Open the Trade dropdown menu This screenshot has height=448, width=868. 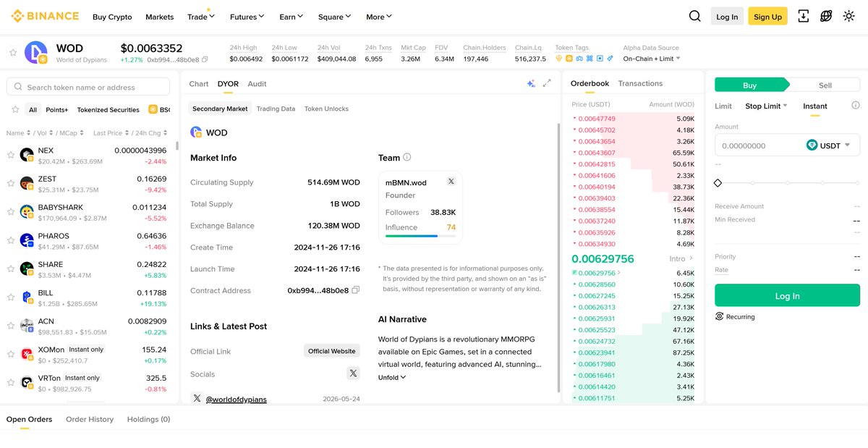point(200,16)
